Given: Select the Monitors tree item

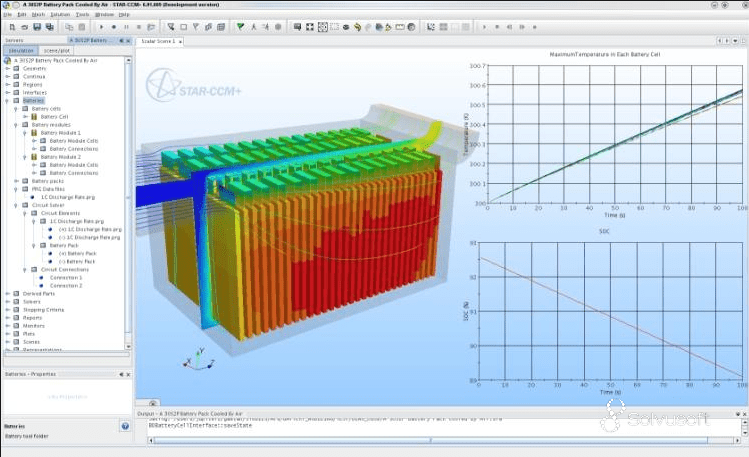Looking at the screenshot, I should (x=33, y=326).
